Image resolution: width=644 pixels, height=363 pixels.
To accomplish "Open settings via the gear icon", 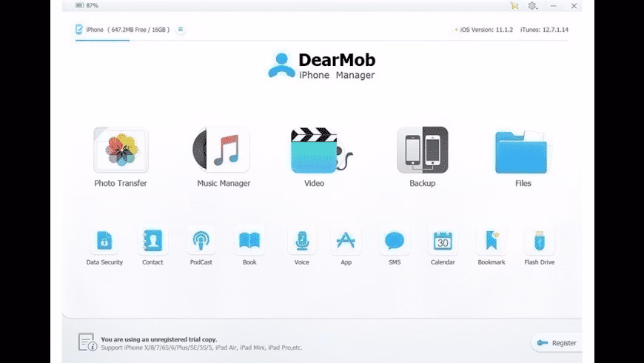I will 533,6.
